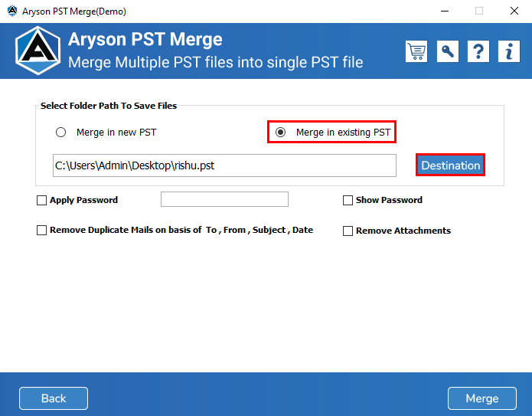This screenshot has width=532, height=416.
Task: Click the title bar application icon
Action: [x=12, y=11]
